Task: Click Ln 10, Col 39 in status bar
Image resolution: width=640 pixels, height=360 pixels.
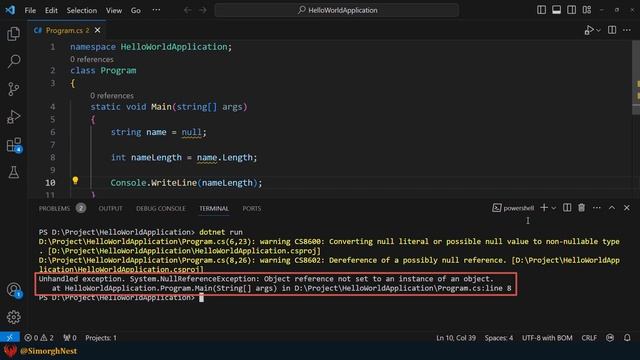Action: (x=456, y=338)
